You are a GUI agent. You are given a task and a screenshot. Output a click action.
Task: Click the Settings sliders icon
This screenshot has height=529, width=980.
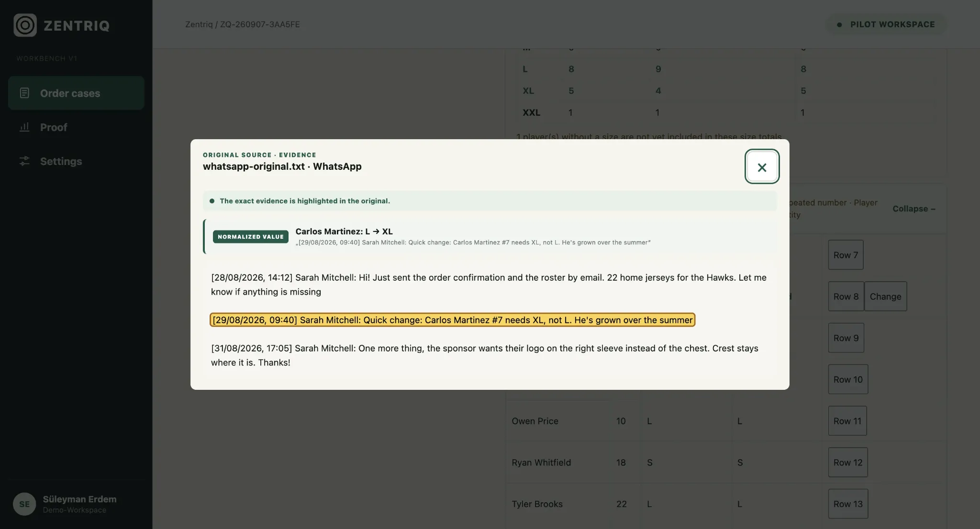point(24,161)
